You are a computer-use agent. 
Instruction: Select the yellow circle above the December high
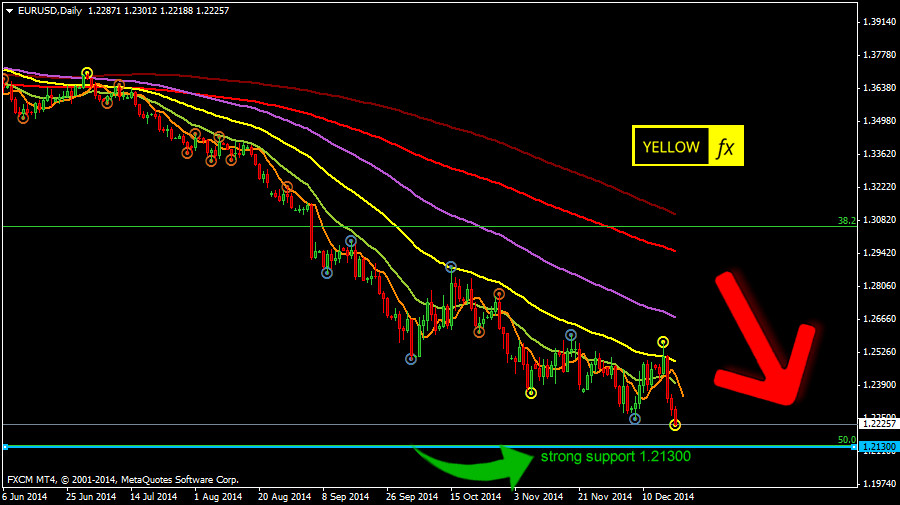tap(663, 342)
